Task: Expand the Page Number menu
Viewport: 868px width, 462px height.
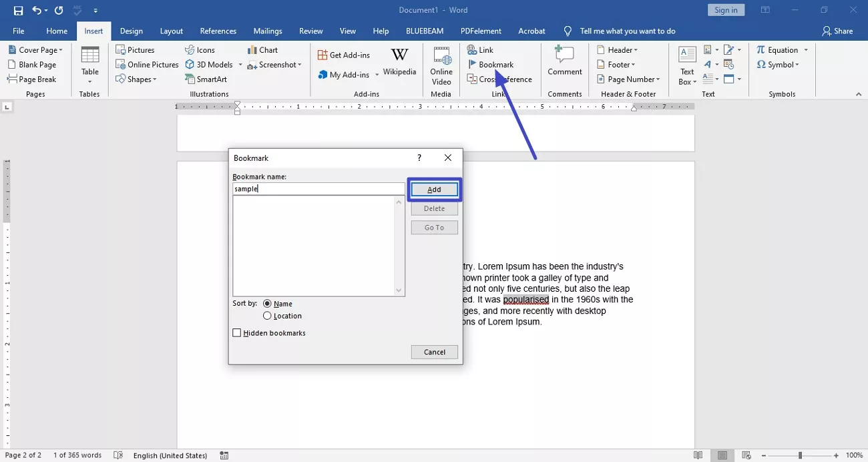Action: tap(628, 79)
